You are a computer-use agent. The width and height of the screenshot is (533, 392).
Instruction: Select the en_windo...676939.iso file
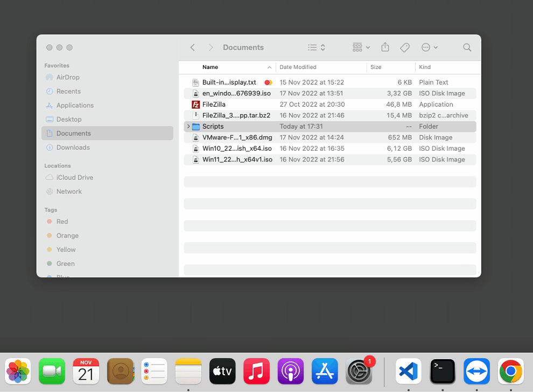pos(329,93)
